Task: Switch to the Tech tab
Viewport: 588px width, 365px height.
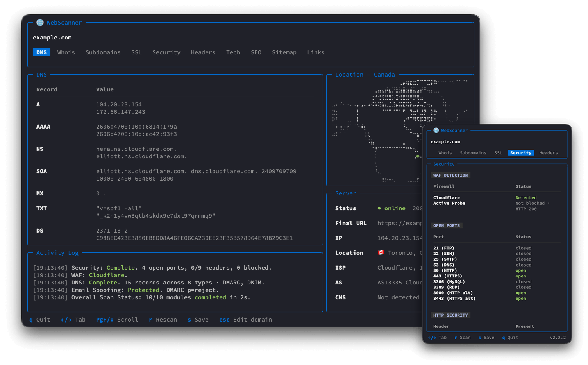Action: (x=233, y=52)
